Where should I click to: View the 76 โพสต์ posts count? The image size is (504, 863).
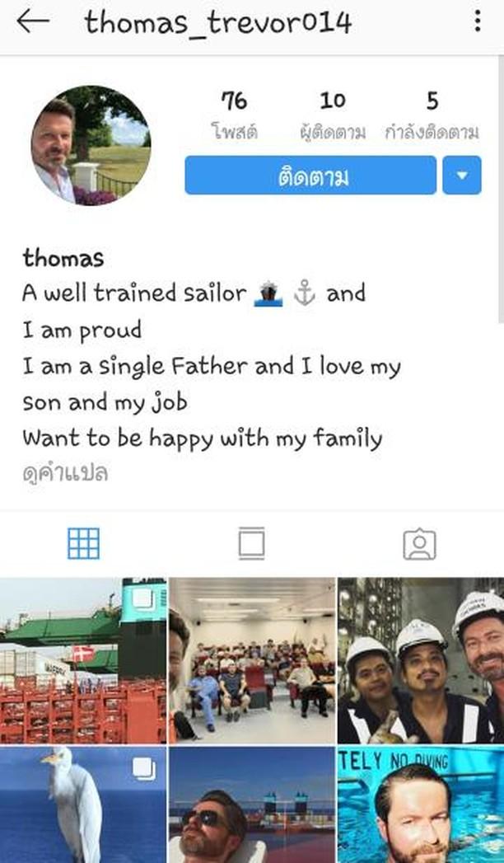click(234, 115)
